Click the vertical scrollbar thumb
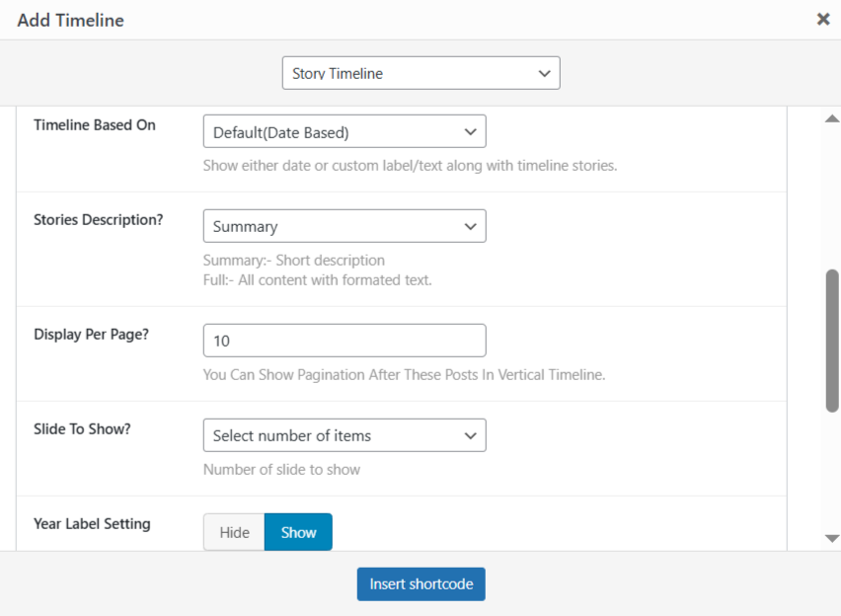This screenshot has width=841, height=616. (x=831, y=341)
